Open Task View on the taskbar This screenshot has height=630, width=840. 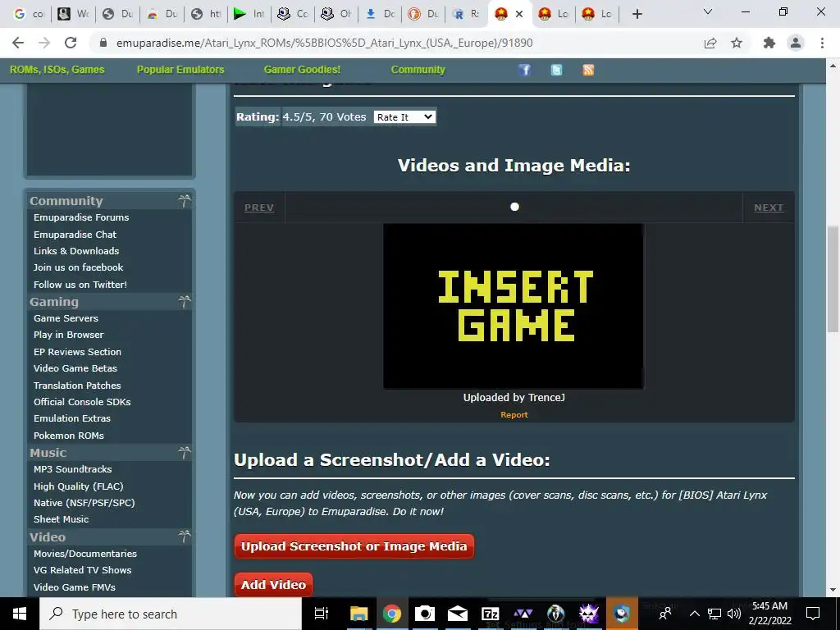click(x=322, y=614)
